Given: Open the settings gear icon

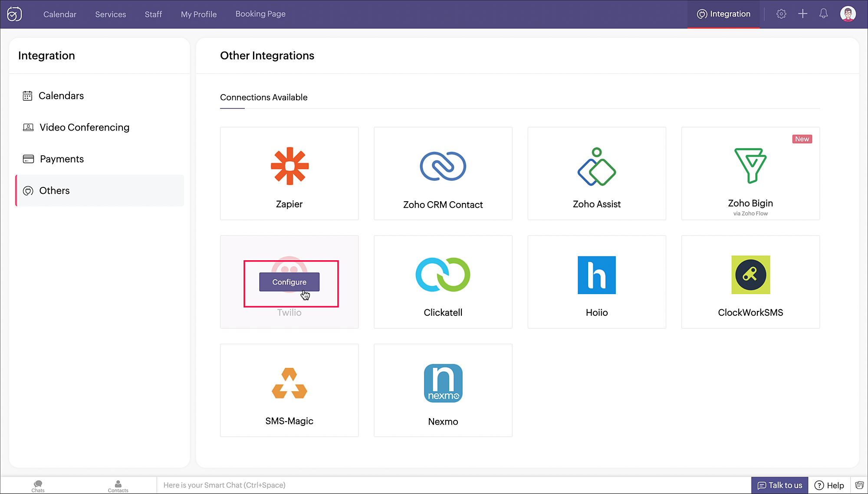Looking at the screenshot, I should (x=781, y=14).
